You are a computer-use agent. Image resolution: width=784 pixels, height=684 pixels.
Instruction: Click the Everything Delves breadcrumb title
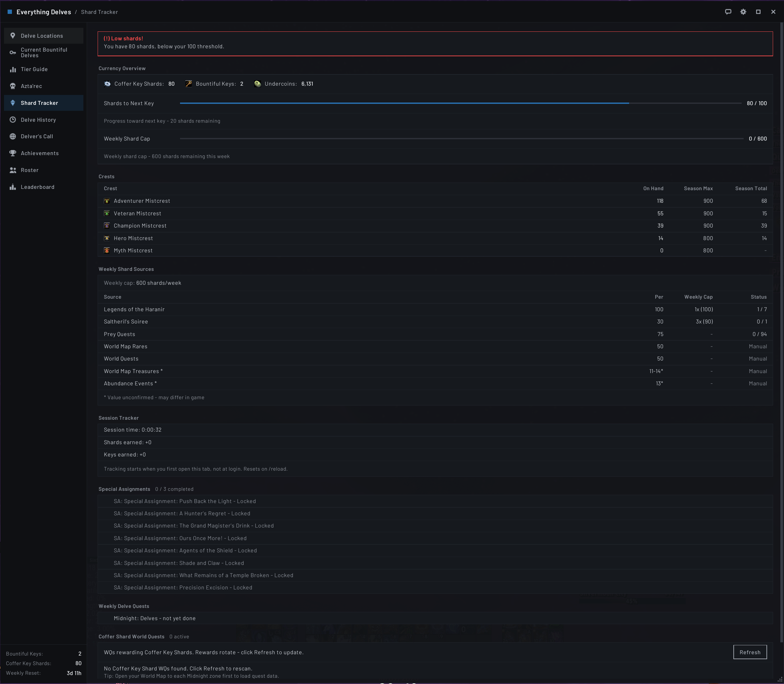(x=44, y=12)
